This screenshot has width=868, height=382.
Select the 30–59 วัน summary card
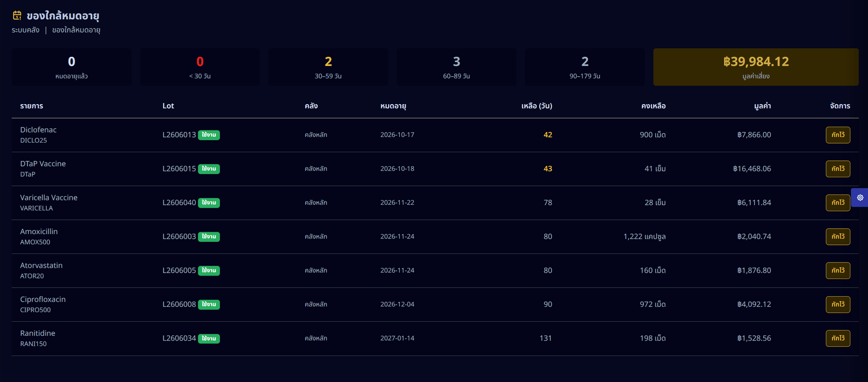[328, 67]
